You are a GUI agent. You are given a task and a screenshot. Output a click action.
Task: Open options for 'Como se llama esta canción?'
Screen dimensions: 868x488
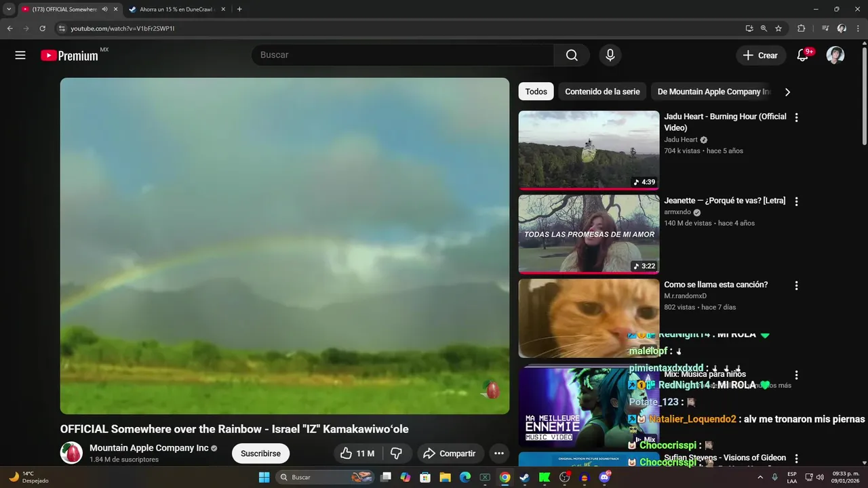(796, 285)
